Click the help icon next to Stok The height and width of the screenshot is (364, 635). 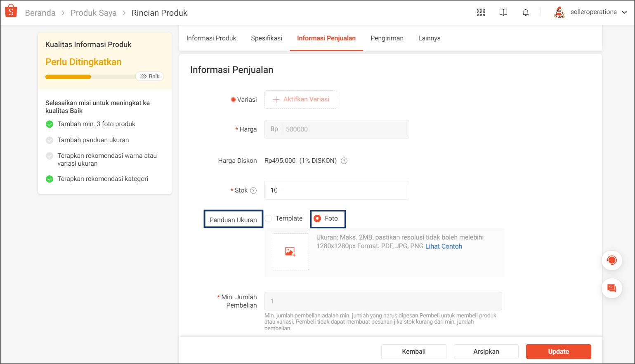254,190
